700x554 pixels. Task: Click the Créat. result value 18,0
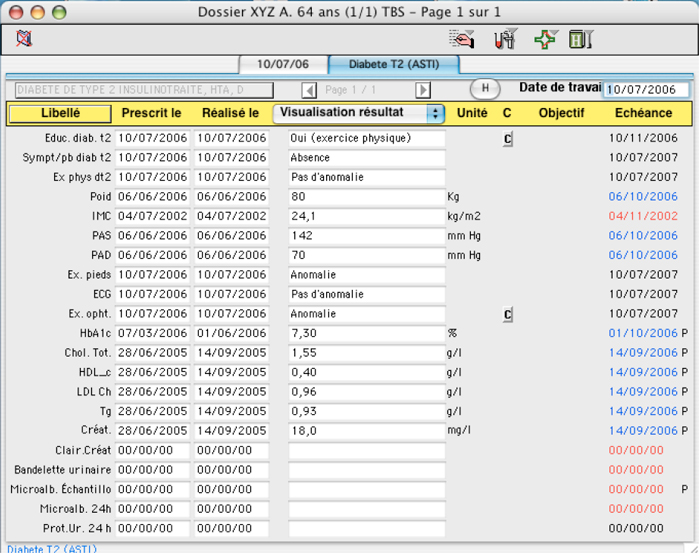(367, 431)
